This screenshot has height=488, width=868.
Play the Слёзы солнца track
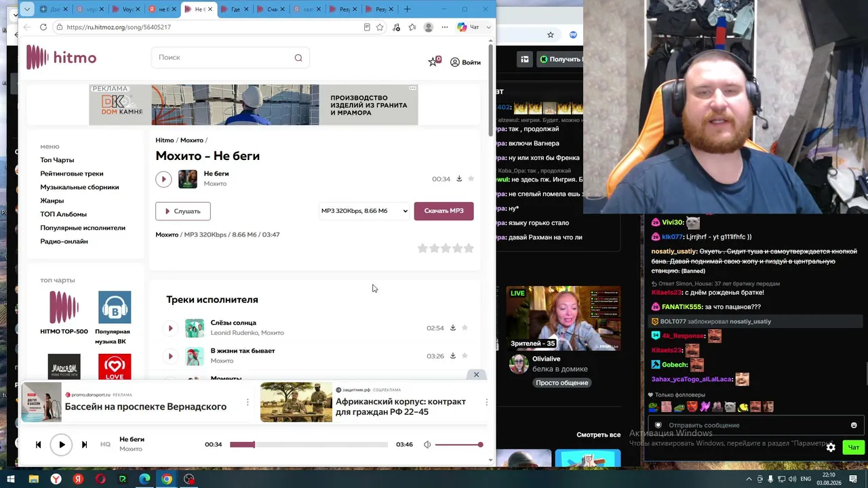pos(170,328)
